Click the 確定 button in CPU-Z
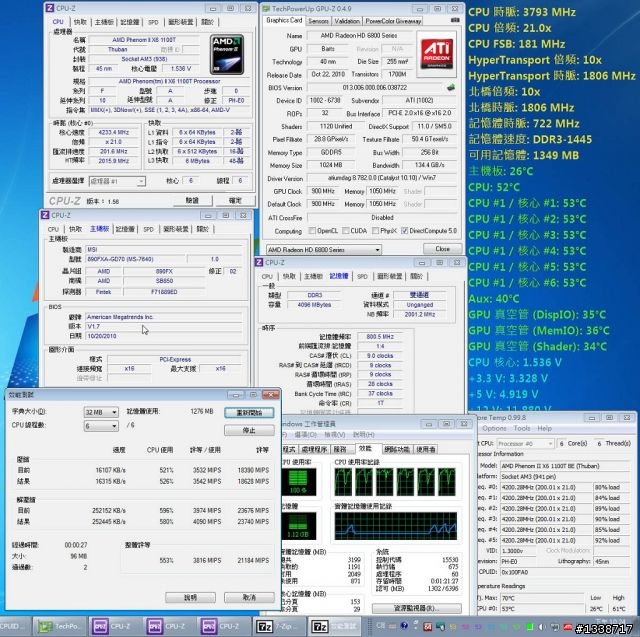The image size is (640, 637). (236, 200)
